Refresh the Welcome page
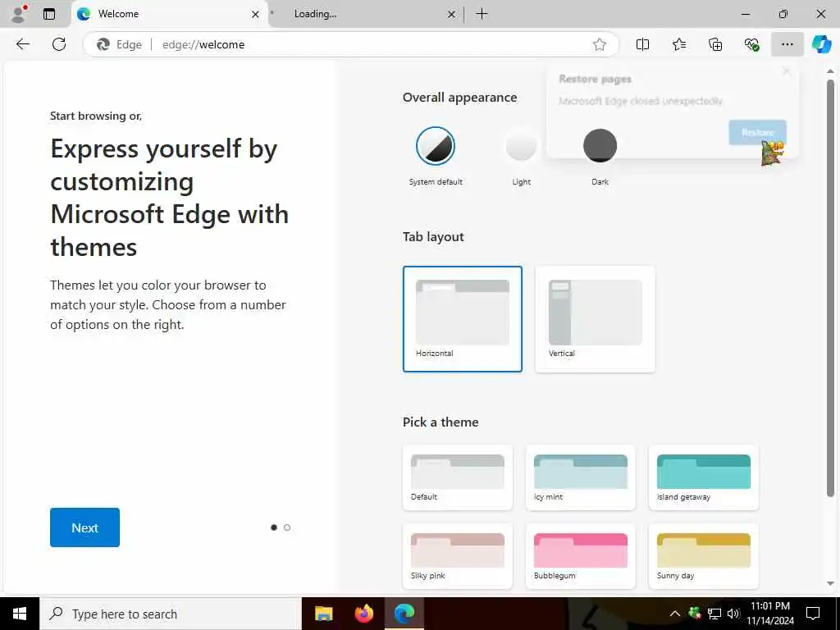The image size is (840, 630). pos(59,44)
